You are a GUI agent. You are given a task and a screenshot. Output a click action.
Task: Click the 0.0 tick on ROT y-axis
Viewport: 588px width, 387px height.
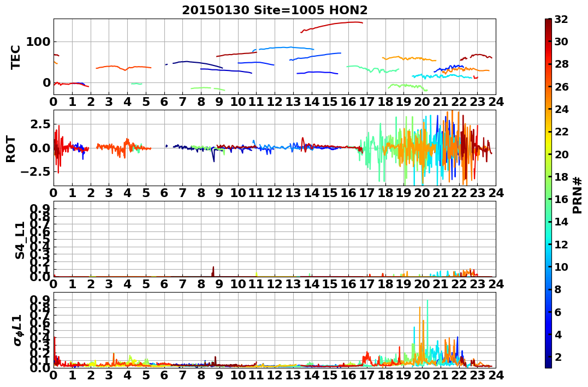tap(40, 148)
